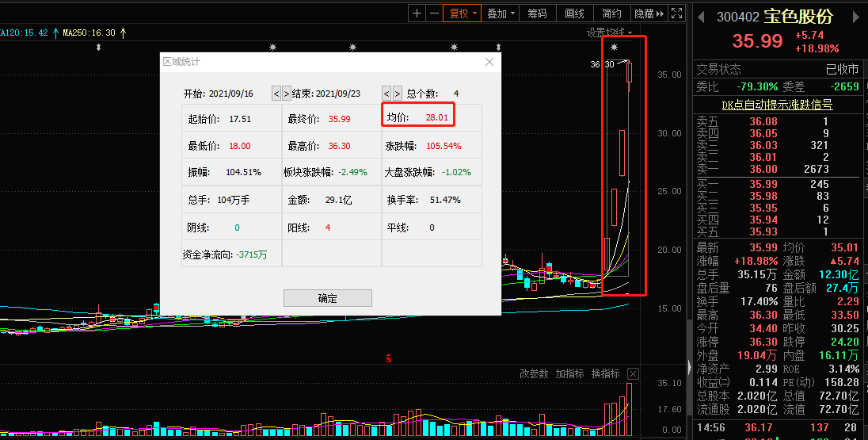Click the 涨跌幅 105.54% value
Image resolution: width=868 pixels, height=440 pixels.
point(444,147)
